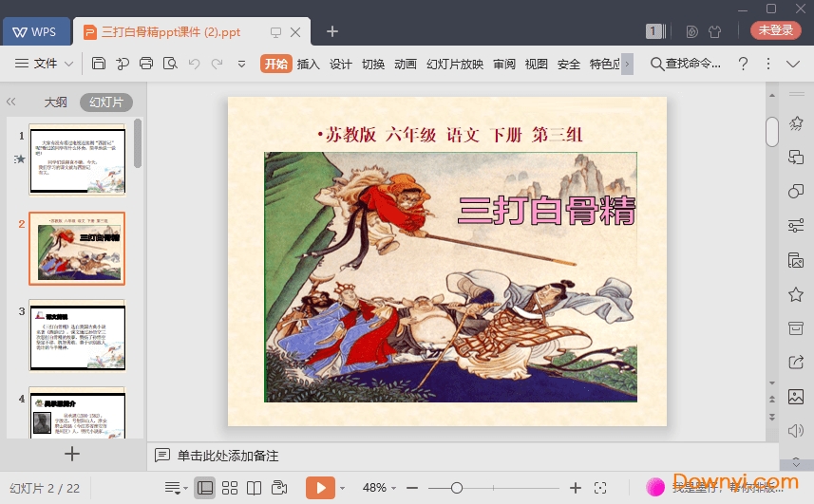Open the slideshow play options dropdown

[342, 489]
